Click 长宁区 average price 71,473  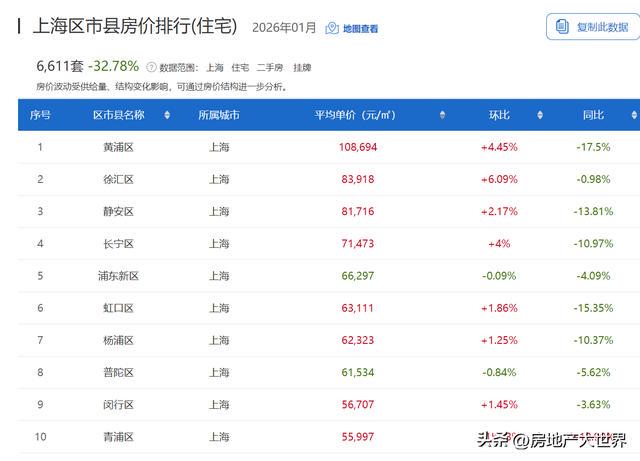(x=357, y=243)
